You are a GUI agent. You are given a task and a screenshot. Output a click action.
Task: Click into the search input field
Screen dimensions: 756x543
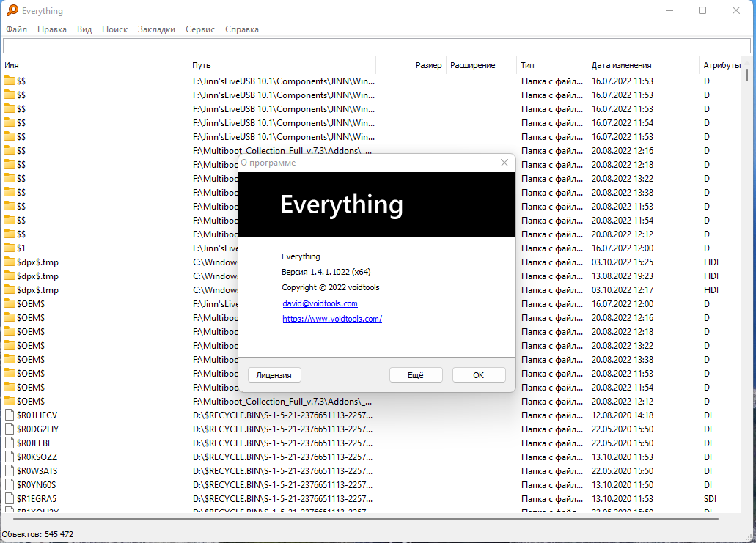377,46
